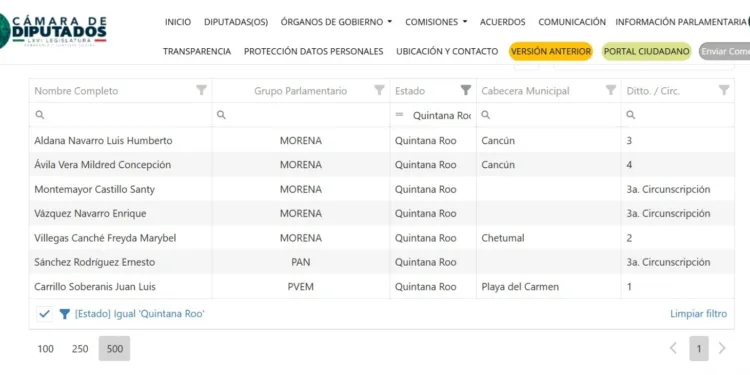Open Ubicación y Contacto menu item

point(447,51)
